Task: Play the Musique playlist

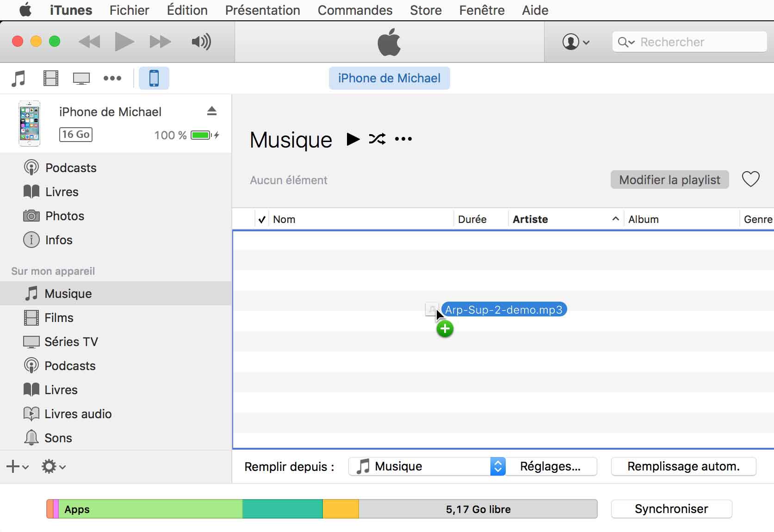Action: [x=353, y=139]
